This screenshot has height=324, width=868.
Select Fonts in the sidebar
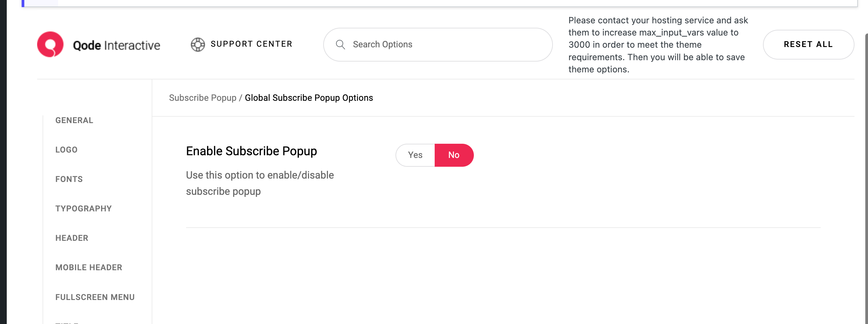pos(69,179)
